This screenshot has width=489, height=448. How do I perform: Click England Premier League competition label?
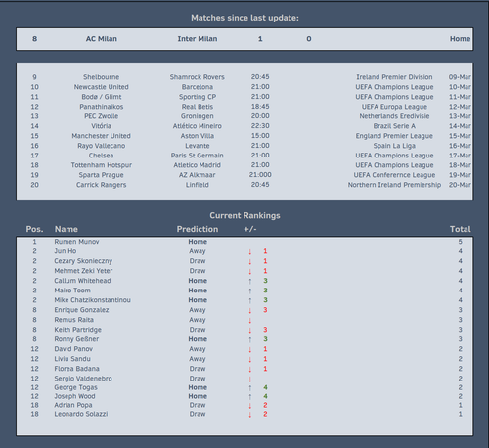coord(394,136)
